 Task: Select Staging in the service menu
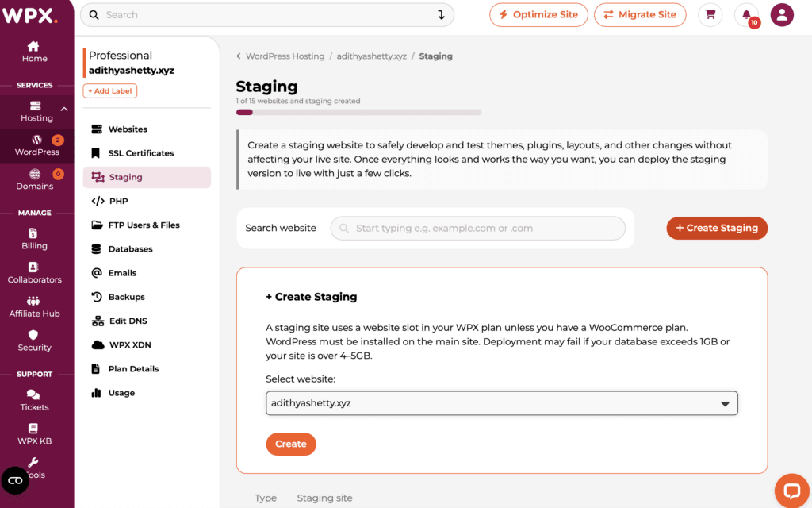[147, 177]
